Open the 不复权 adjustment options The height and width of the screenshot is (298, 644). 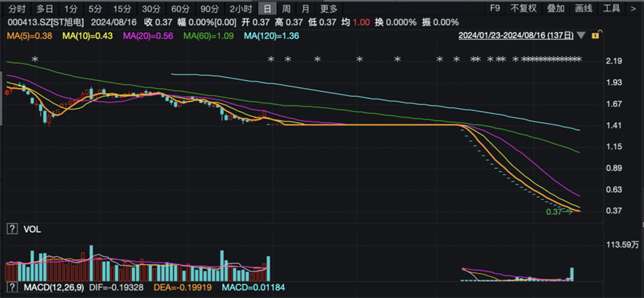[523, 8]
